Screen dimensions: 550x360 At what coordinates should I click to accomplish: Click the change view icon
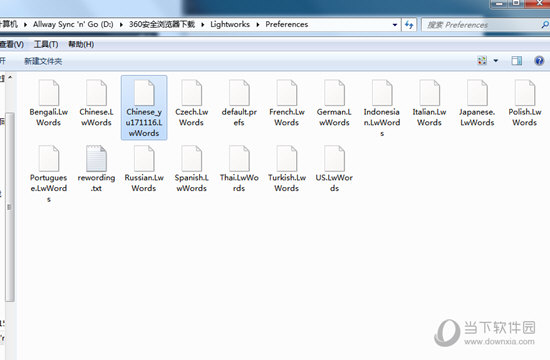point(482,61)
